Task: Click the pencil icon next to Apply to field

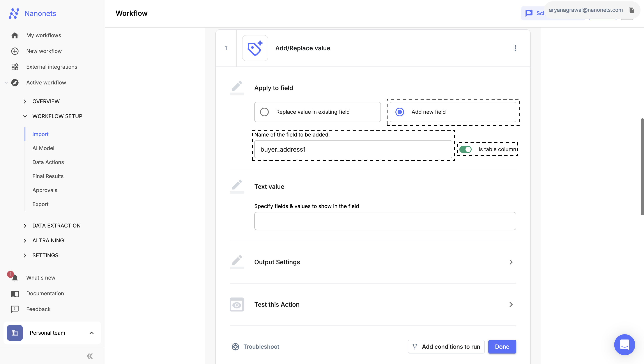Action: click(x=237, y=87)
